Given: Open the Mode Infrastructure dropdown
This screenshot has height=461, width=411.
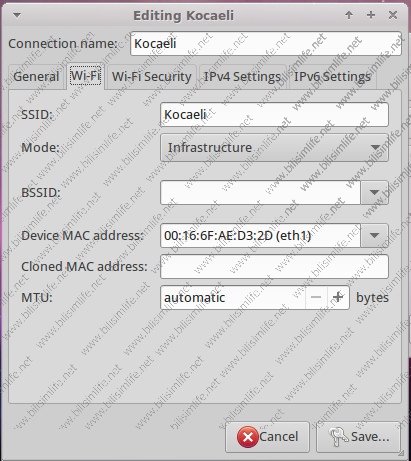Looking at the screenshot, I should click(274, 148).
